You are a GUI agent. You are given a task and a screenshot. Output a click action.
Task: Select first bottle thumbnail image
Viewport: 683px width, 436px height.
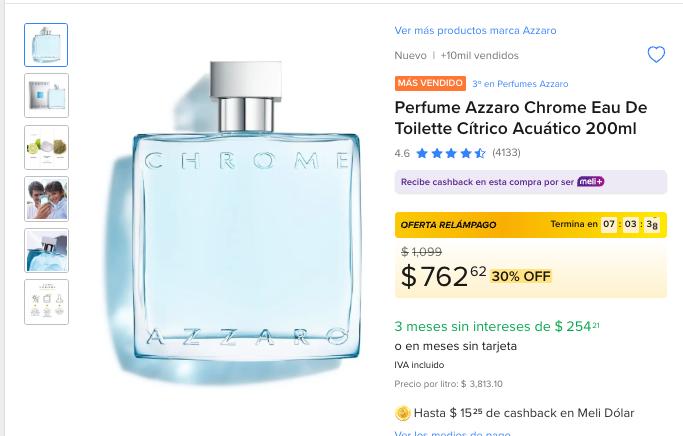[46, 45]
